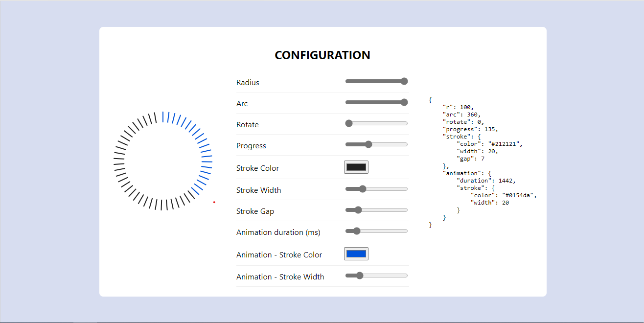Click the Progress label
This screenshot has width=644, height=323.
(251, 145)
